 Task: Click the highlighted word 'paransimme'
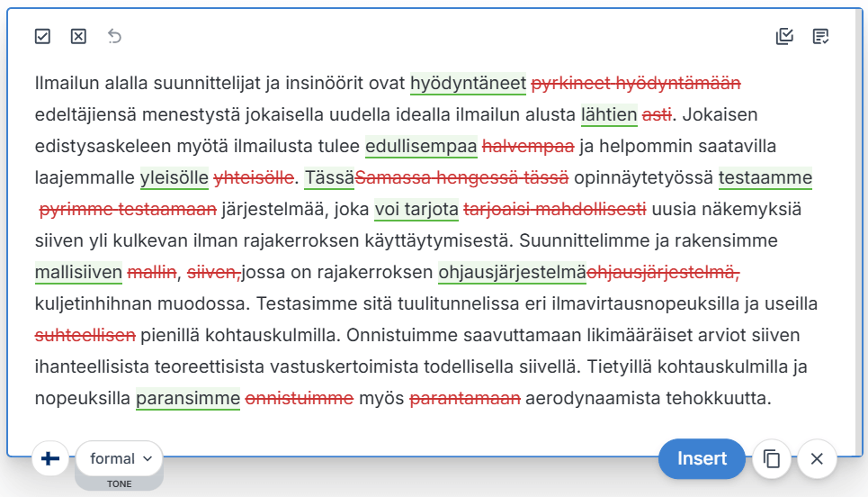188,398
